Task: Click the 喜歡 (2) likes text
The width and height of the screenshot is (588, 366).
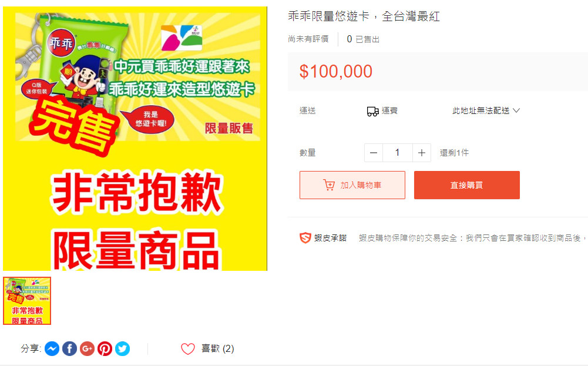Action: [217, 349]
